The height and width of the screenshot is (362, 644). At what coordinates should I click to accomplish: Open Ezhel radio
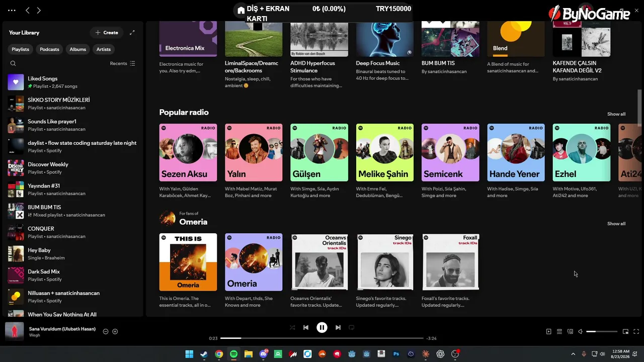point(582,161)
